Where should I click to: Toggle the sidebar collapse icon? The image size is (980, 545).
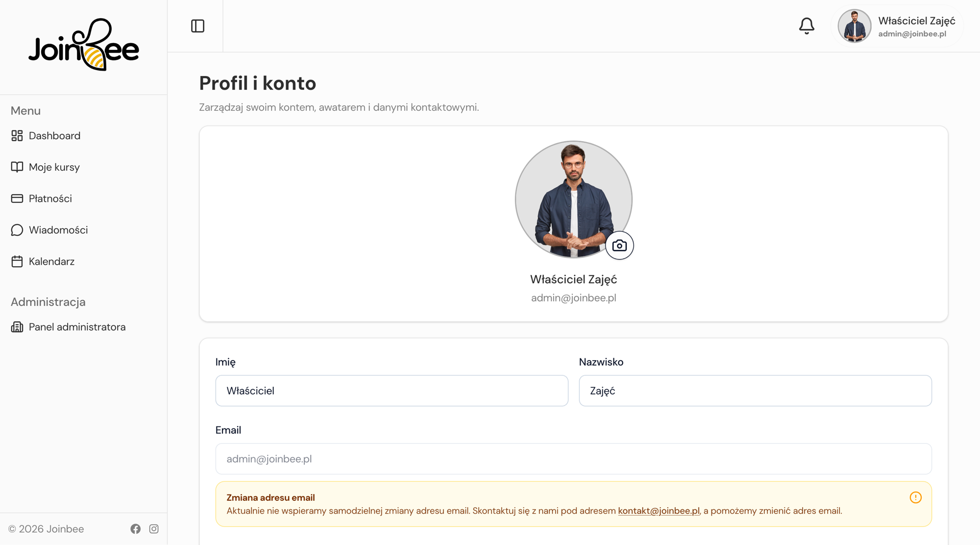(197, 26)
